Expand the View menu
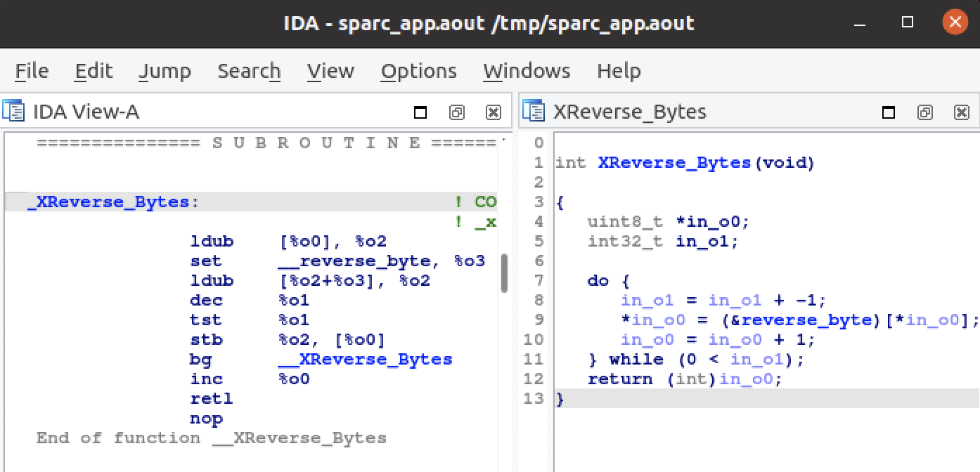Image resolution: width=980 pixels, height=472 pixels. click(x=330, y=71)
